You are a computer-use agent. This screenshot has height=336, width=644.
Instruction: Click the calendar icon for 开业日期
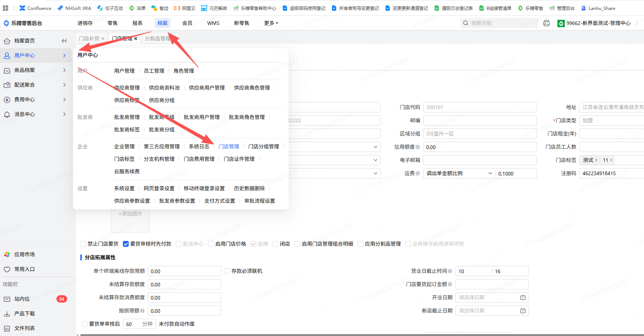(x=523, y=297)
